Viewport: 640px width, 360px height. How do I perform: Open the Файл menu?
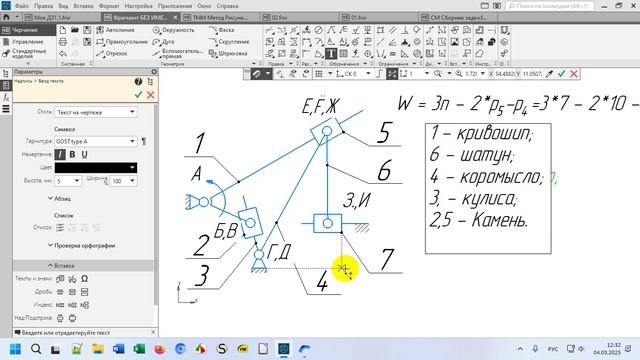pyautogui.click(x=22, y=6)
